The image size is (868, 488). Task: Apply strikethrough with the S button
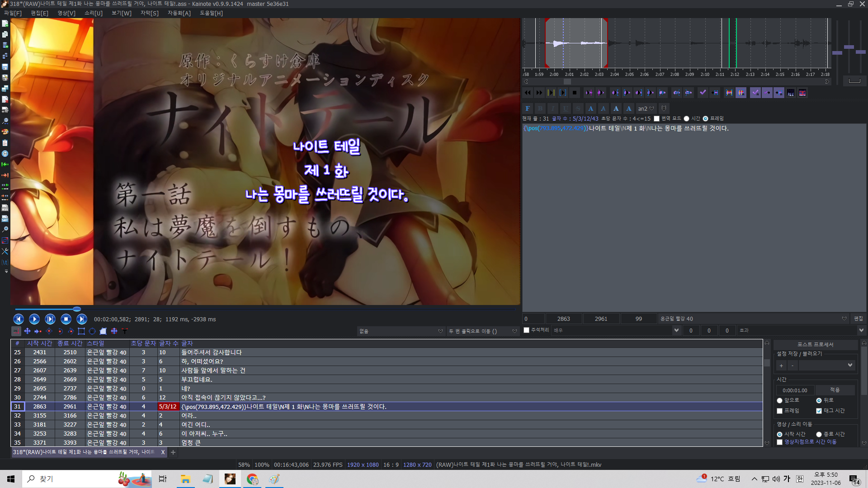pos(578,108)
